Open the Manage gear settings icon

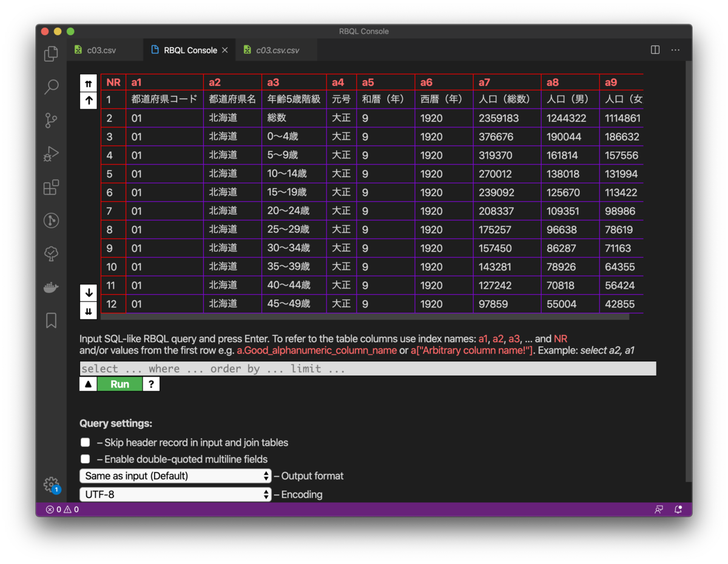pos(52,484)
